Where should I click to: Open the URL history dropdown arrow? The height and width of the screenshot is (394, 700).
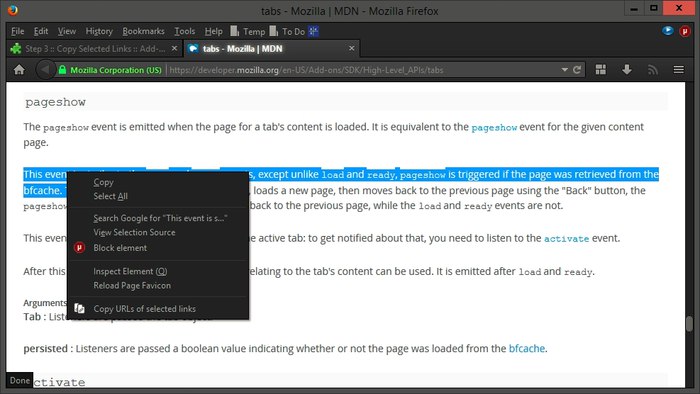click(565, 70)
